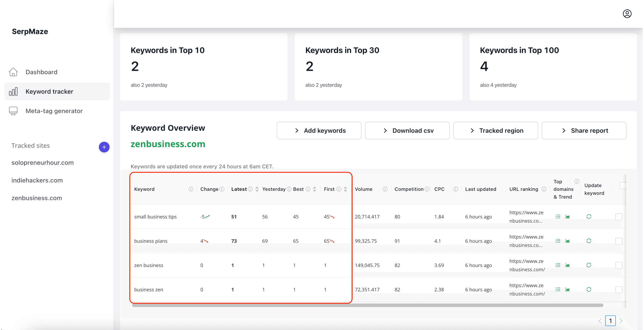Open top domains list for business plans
The image size is (644, 330).
(x=558, y=241)
